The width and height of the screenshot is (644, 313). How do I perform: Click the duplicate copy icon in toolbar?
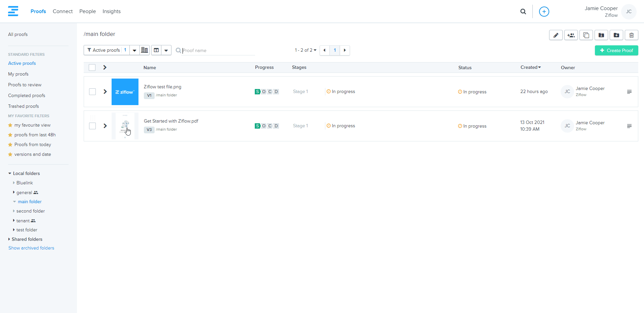click(586, 35)
